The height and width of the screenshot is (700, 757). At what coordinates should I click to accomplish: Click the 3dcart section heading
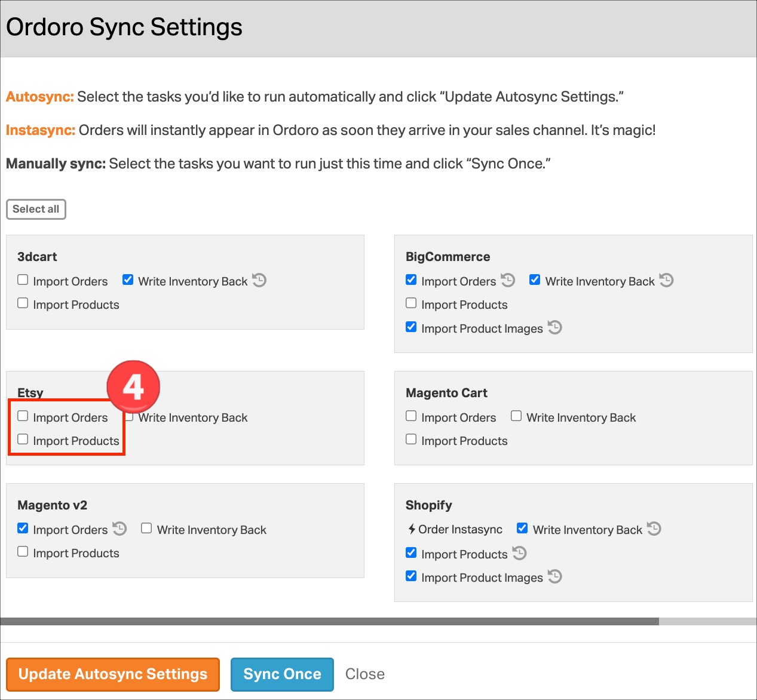point(37,257)
